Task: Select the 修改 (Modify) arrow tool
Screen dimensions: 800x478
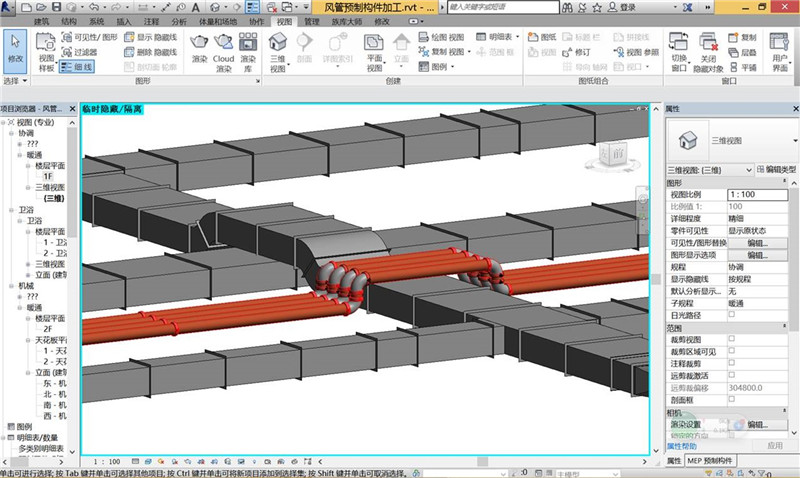Action: tap(15, 48)
